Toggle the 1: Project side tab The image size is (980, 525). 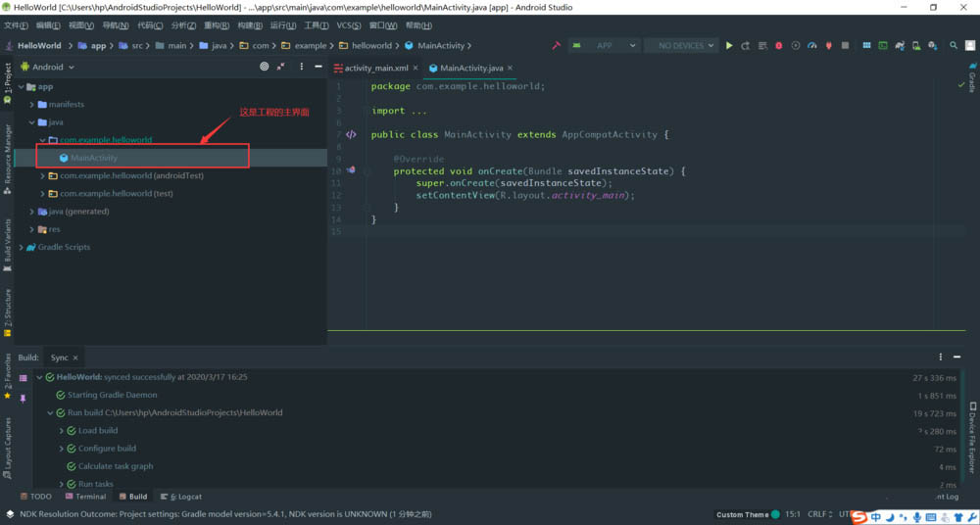tap(7, 83)
